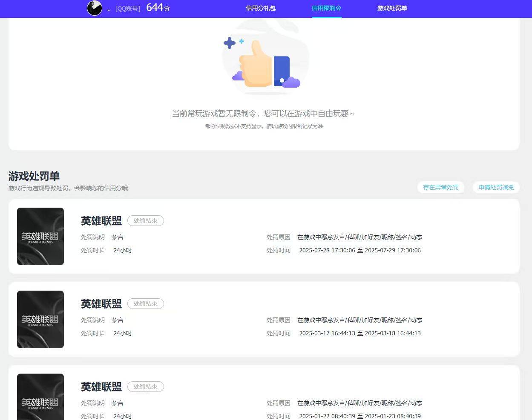Viewport: 532px width, 420px height.
Task: Click the 处罚结束 badge on the second penalty
Action: click(x=145, y=303)
